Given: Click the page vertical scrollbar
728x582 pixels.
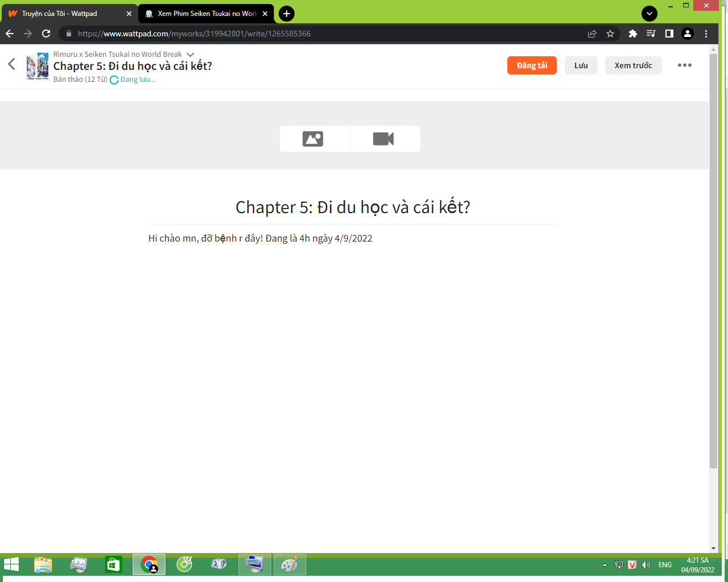Looking at the screenshot, I should click(x=713, y=261).
